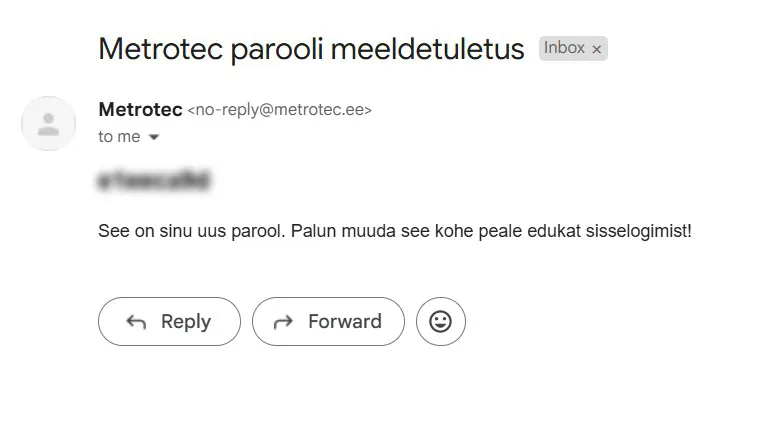Viewport: 783px width, 445px height.
Task: Click the sender's profile avatar
Action: 48,124
